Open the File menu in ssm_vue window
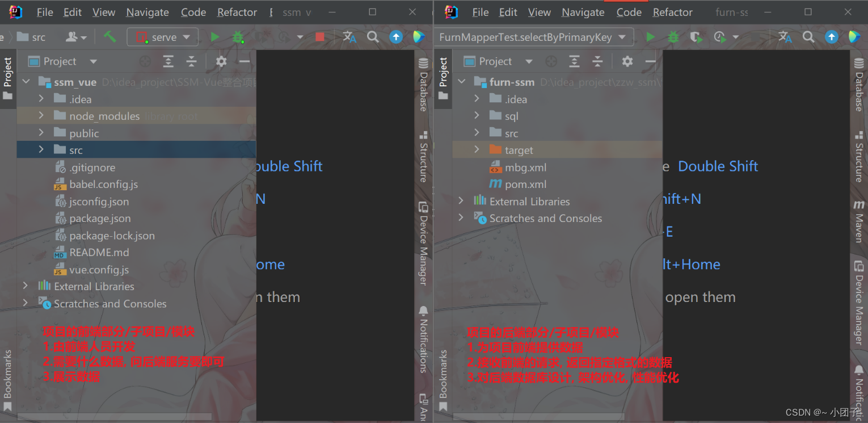Viewport: 868px width, 423px height. 44,12
